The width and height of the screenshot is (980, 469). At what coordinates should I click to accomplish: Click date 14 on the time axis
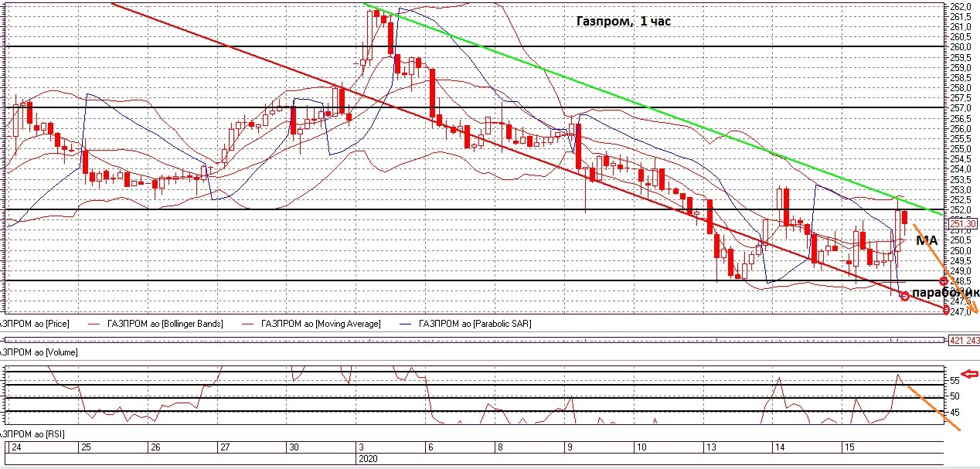781,448
